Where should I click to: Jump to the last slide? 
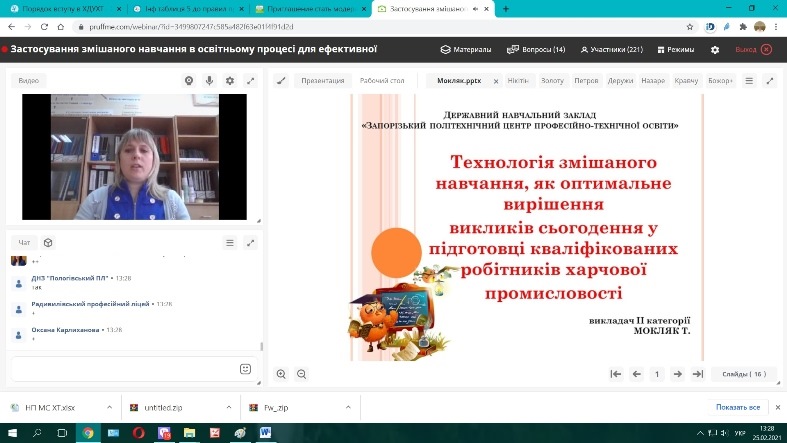pyautogui.click(x=698, y=374)
